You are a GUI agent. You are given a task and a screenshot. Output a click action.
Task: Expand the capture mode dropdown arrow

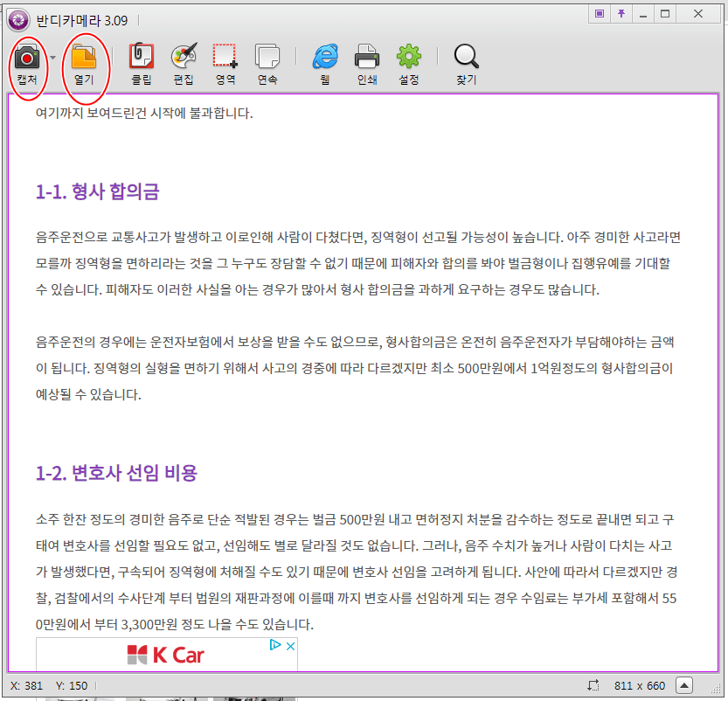pos(53,58)
